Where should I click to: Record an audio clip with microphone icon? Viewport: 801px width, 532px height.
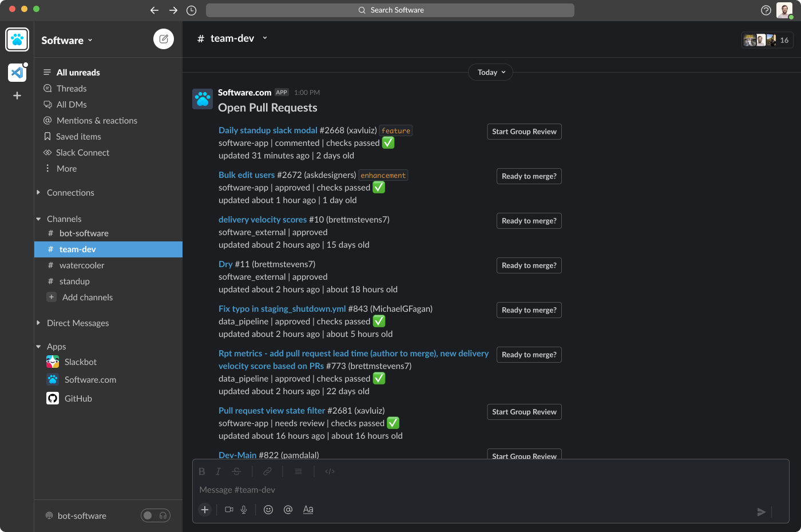244,510
